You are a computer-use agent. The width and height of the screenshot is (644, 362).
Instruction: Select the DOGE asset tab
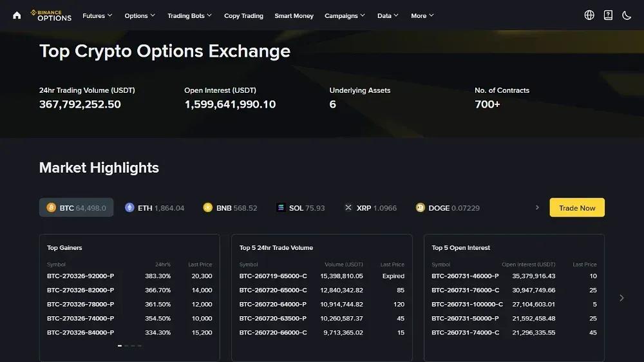click(448, 207)
